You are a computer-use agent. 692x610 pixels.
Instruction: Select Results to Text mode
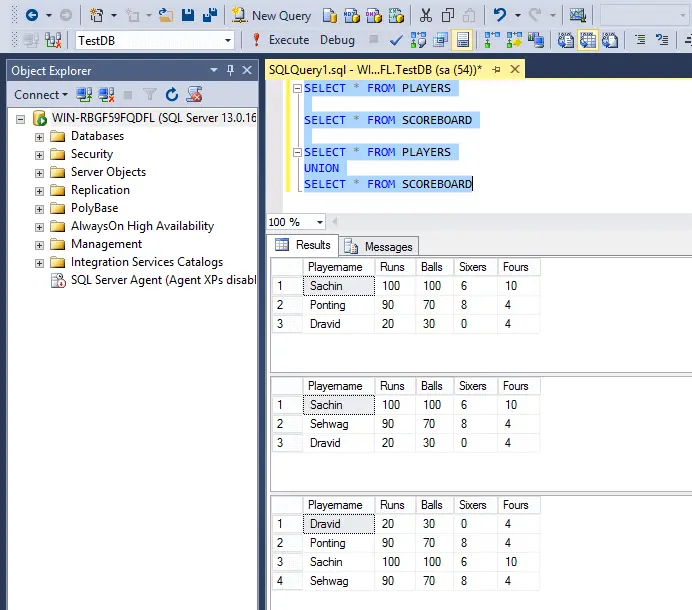pyautogui.click(x=566, y=40)
